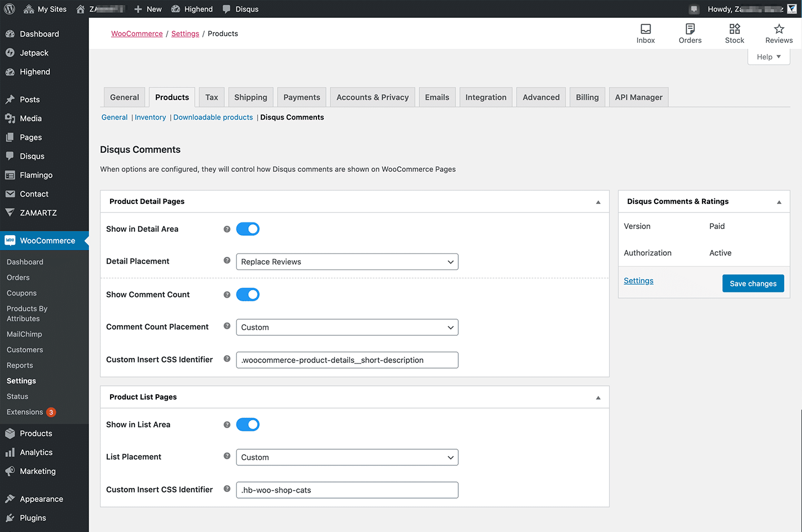Open the Jetpack sidebar icon

pos(11,52)
